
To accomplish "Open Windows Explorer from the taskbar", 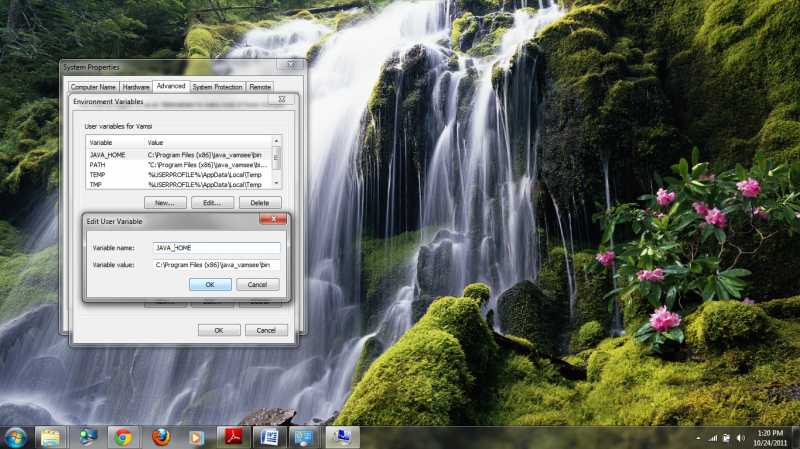I will click(50, 437).
